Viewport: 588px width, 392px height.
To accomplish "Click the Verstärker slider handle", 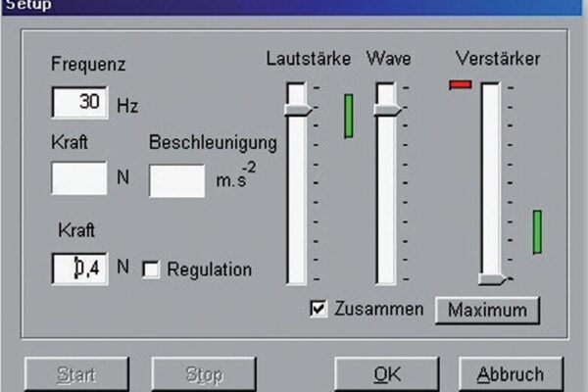I will (x=492, y=279).
